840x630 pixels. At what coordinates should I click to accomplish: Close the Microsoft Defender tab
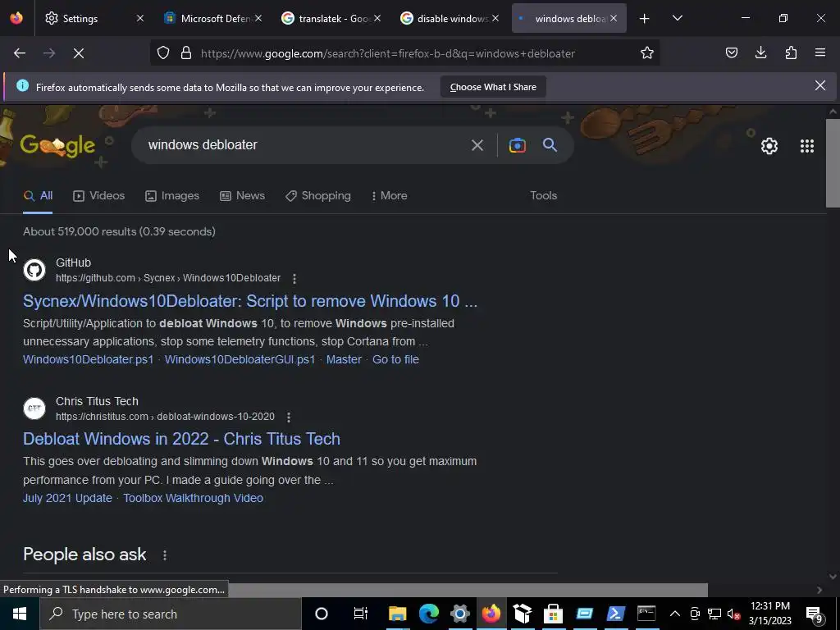[258, 18]
